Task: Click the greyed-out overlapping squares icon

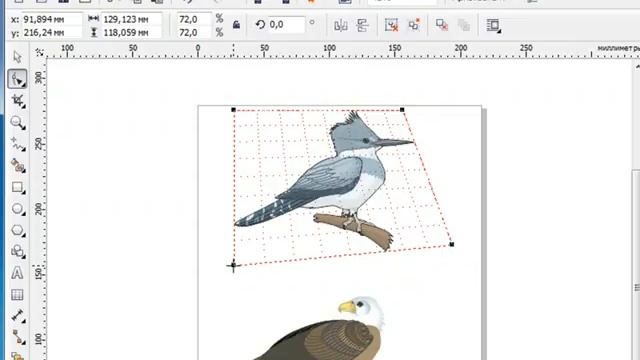Action: [464, 25]
